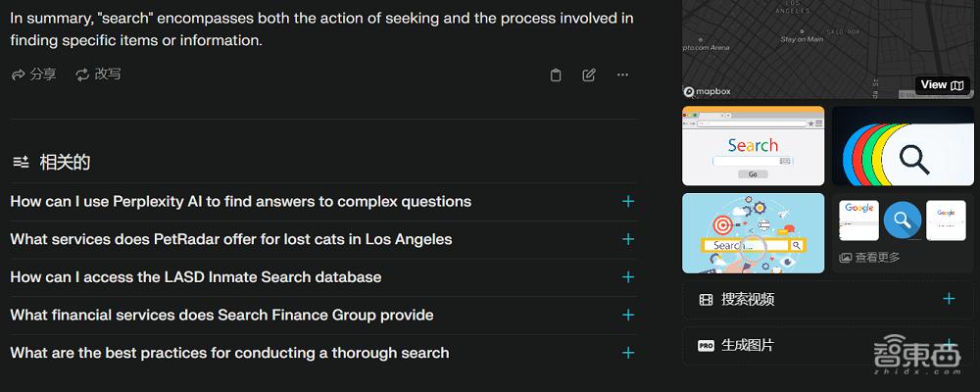Click plus next to Search Finance Group

coord(628,316)
